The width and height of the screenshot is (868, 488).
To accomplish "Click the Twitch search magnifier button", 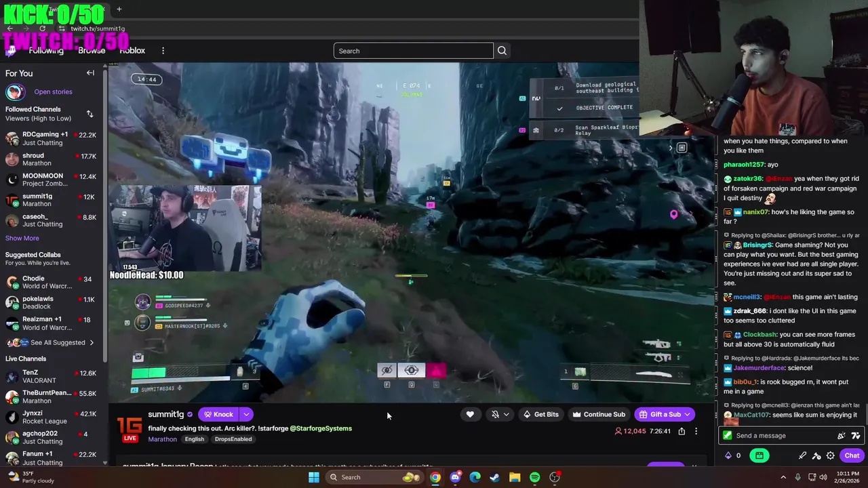I will pyautogui.click(x=502, y=51).
